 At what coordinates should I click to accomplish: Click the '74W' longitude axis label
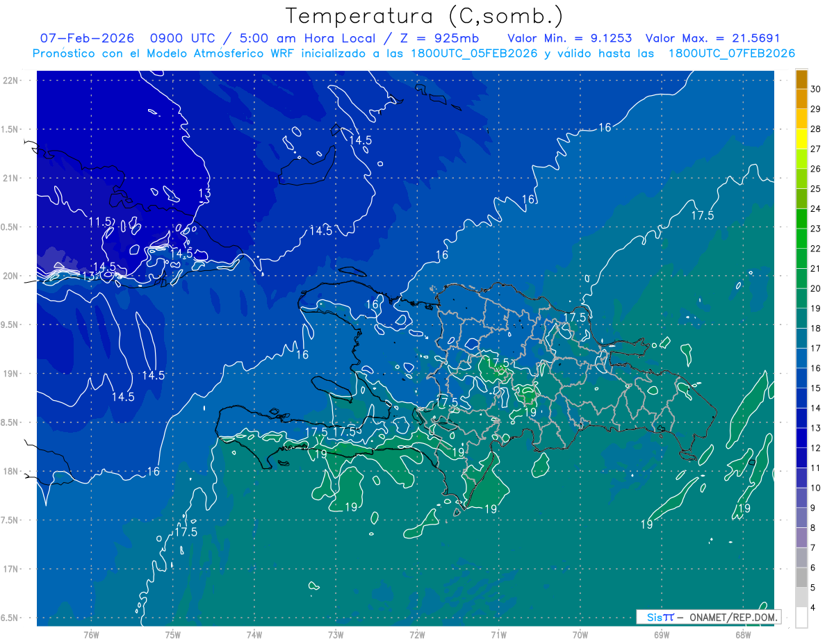coord(254,635)
